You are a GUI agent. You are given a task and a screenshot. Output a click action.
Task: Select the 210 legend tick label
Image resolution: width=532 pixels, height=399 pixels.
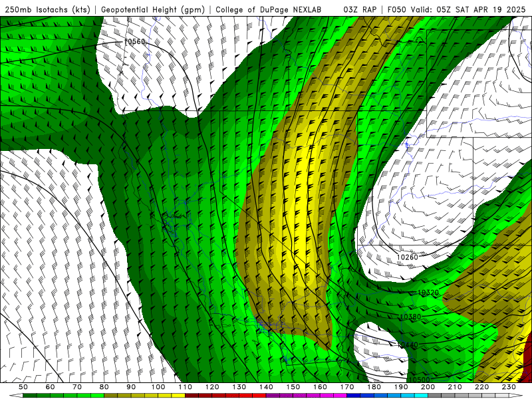[x=455, y=387]
